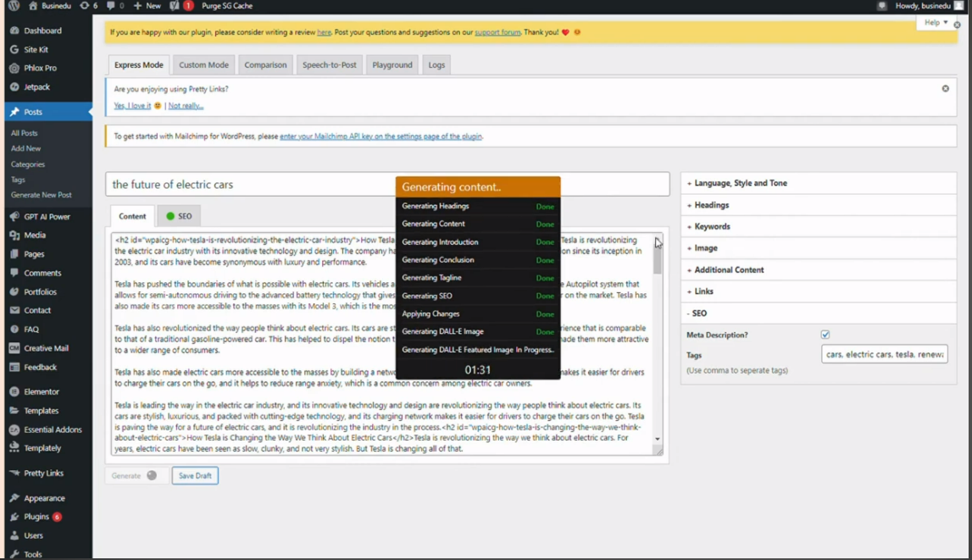Screen dimensions: 972x560
Task: Open FAQ menu item
Action: [31, 330]
